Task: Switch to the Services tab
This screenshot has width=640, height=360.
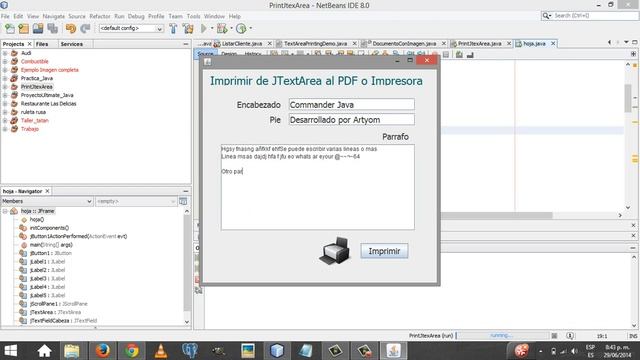Action: click(71, 44)
